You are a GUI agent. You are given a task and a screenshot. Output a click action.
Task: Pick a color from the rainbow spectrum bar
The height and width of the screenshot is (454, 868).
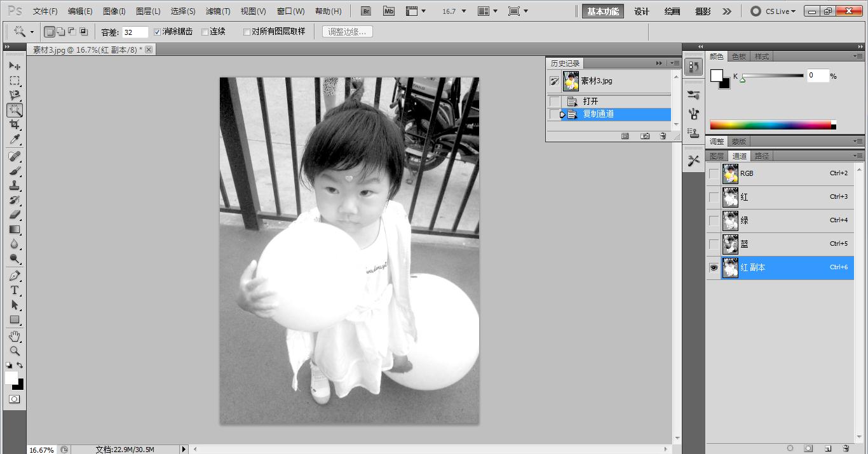pos(769,124)
